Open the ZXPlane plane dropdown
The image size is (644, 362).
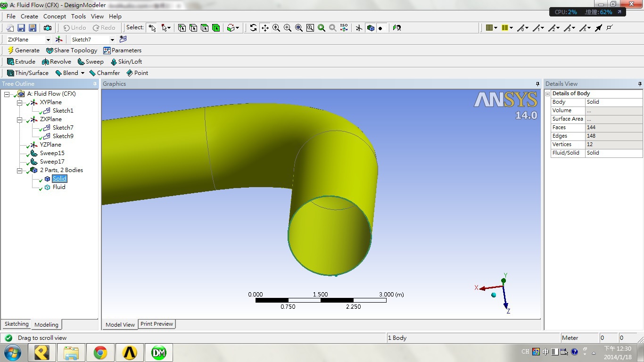[x=48, y=40]
